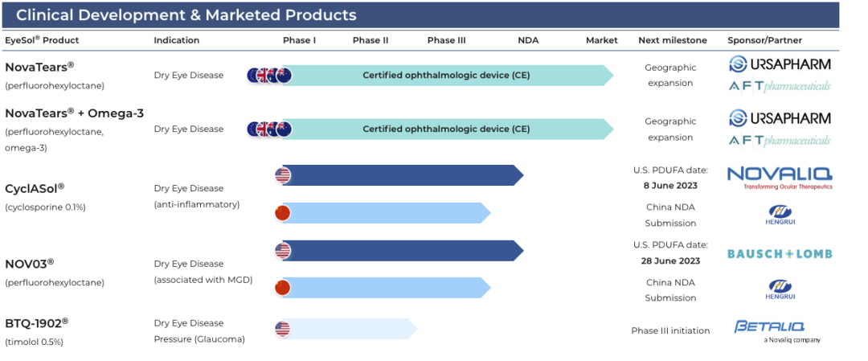The image size is (868, 361).
Task: Click the Next milestone column header
Action: [x=673, y=40]
